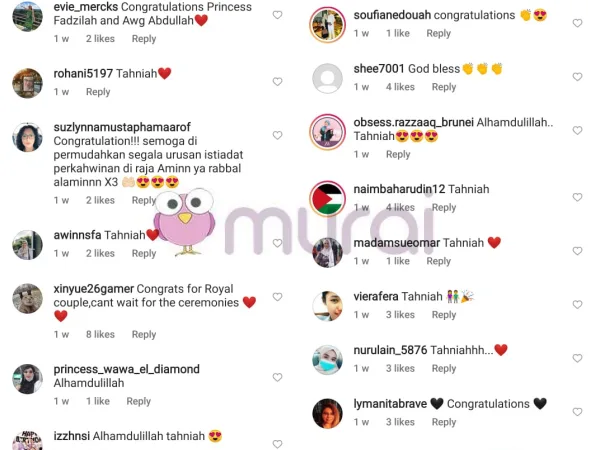Viewport: 600px width, 450px height.
Task: Reply to obsess.razzaaq_brunei's comment
Action: (x=398, y=154)
